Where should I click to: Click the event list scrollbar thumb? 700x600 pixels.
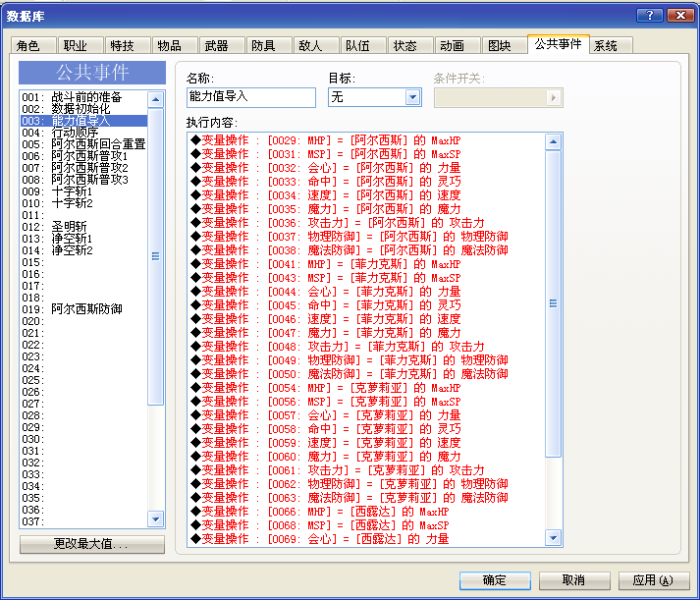tap(155, 256)
